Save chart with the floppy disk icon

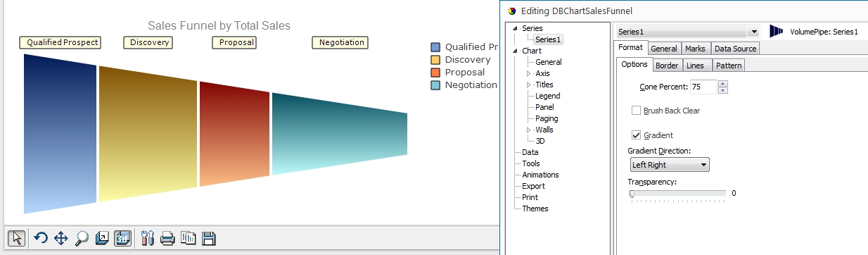coord(208,238)
